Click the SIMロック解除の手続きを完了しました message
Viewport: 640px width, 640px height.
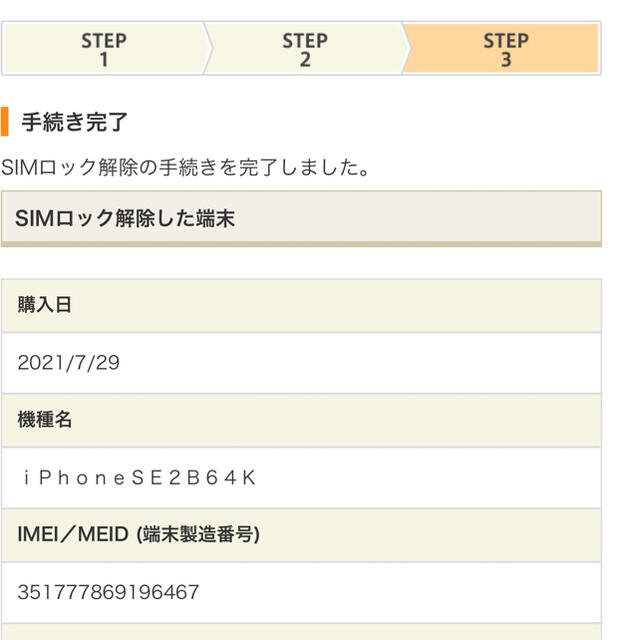pyautogui.click(x=185, y=167)
